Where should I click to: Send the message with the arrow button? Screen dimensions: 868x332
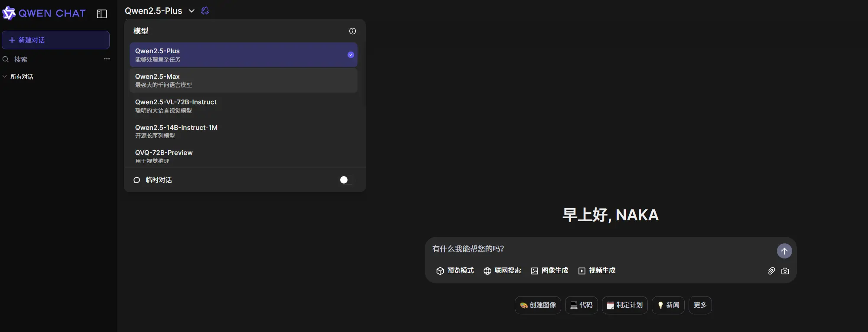pyautogui.click(x=784, y=251)
